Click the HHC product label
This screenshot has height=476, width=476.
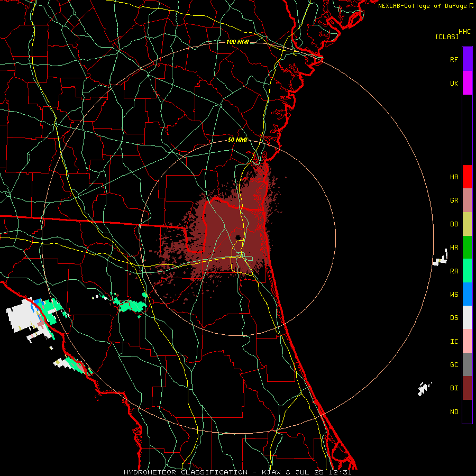(465, 32)
